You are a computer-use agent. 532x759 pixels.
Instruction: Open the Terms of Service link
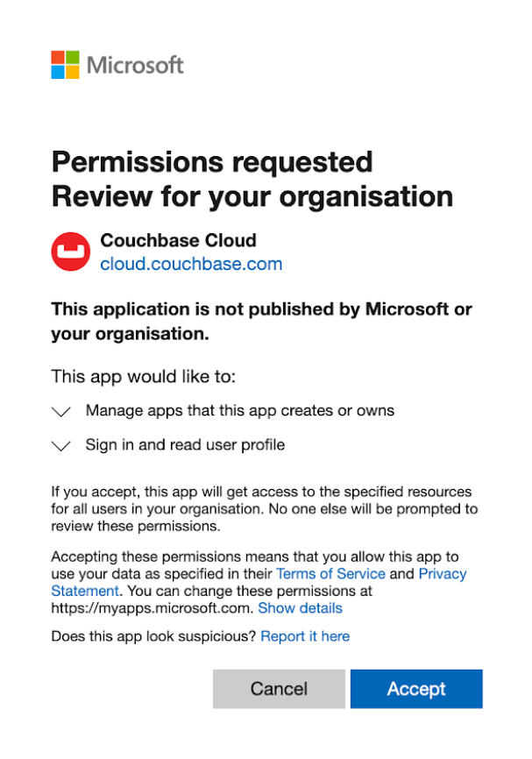[330, 574]
